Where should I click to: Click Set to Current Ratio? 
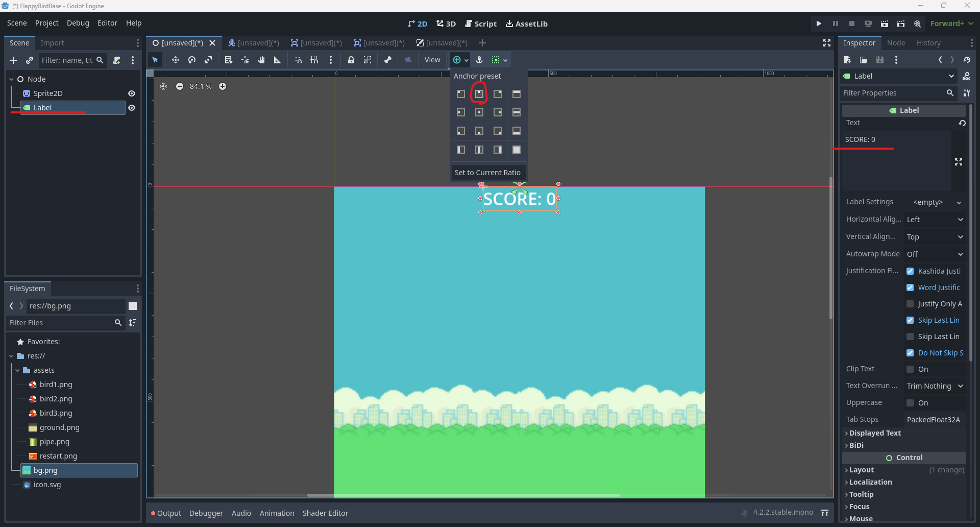pos(487,173)
